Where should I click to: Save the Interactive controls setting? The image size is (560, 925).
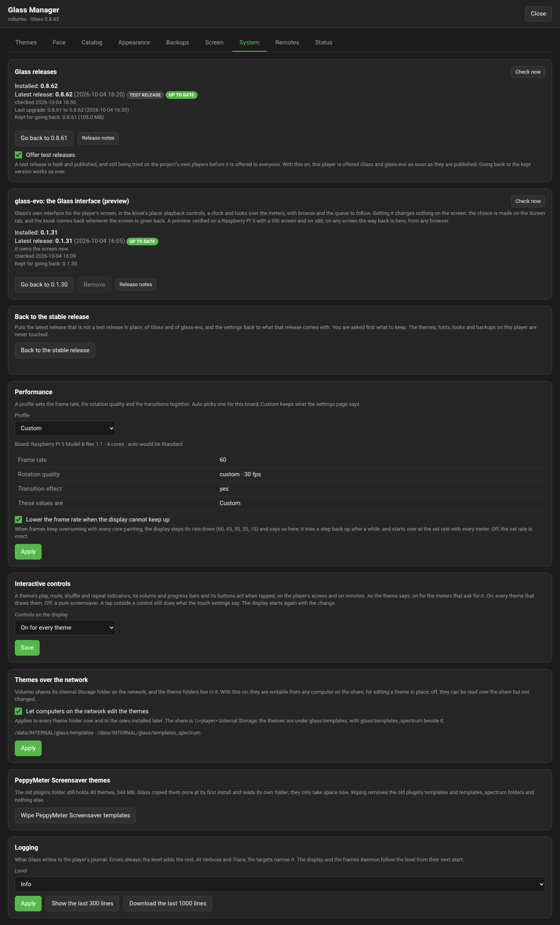tap(27, 648)
